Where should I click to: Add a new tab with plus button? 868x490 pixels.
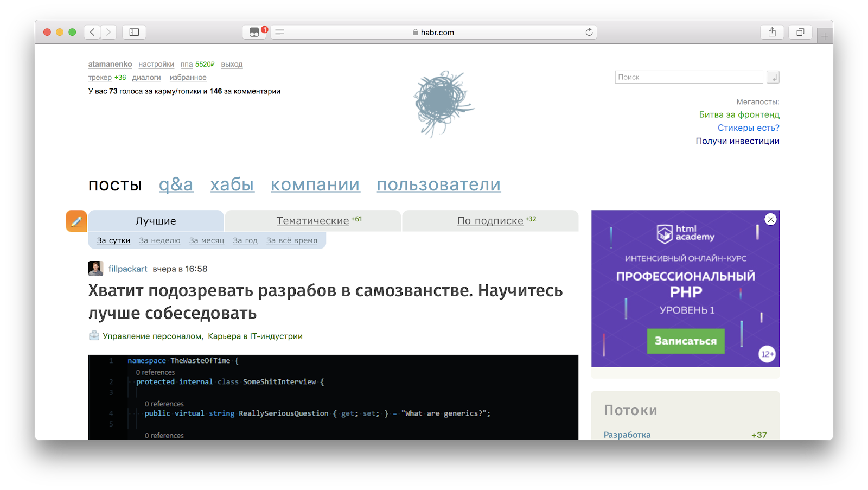point(825,36)
